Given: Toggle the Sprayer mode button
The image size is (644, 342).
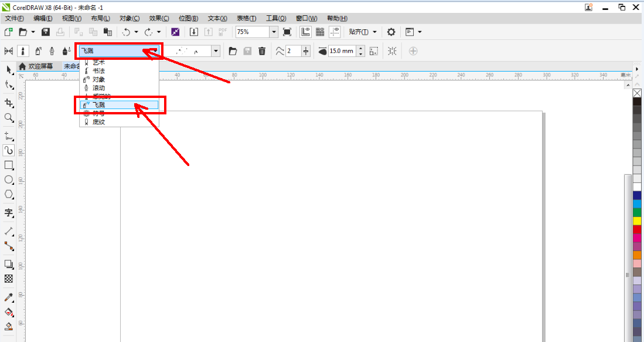Looking at the screenshot, I should pyautogui.click(x=38, y=51).
